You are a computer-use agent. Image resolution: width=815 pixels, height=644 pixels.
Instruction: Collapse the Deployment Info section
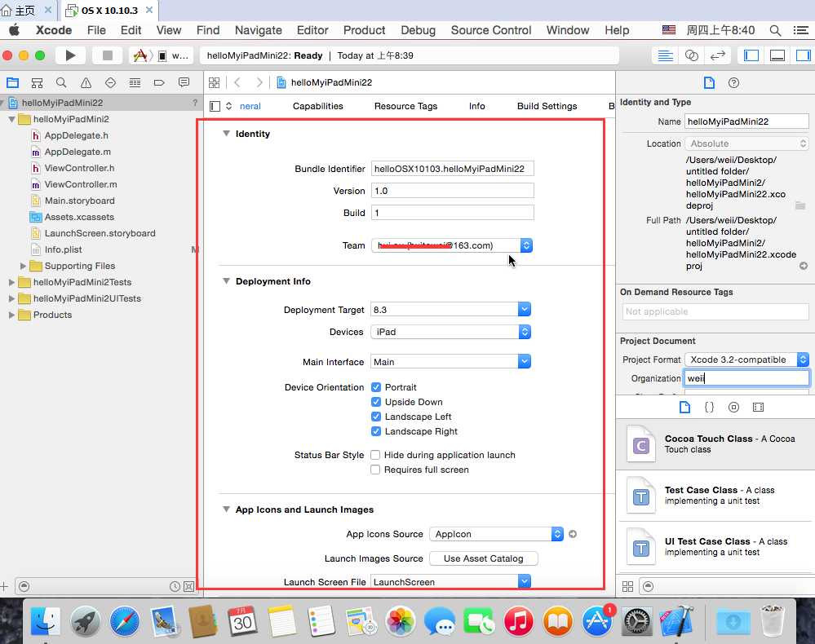pyautogui.click(x=226, y=281)
